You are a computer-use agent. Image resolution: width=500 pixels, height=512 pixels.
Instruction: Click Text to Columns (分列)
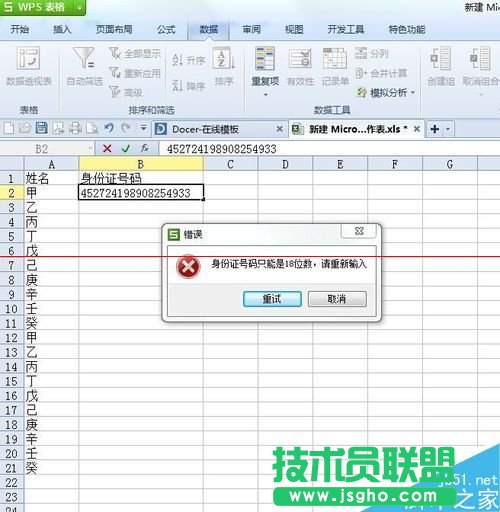tap(372, 53)
